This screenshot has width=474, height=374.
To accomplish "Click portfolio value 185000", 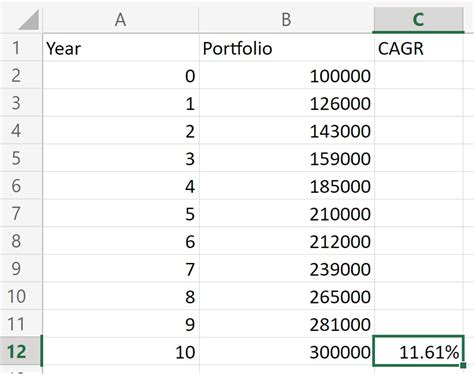I will [x=287, y=186].
